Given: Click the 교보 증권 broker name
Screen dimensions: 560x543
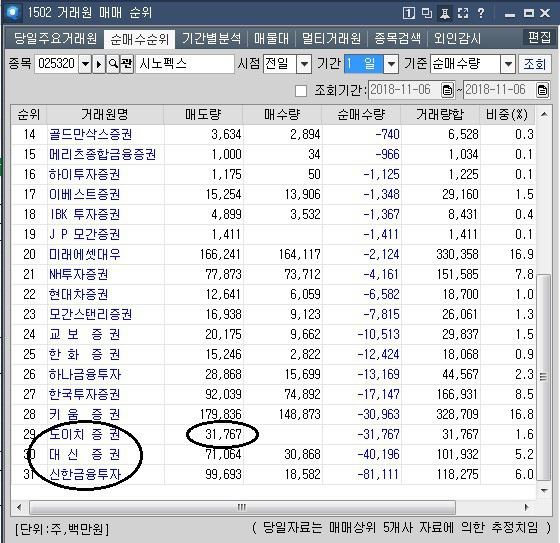Looking at the screenshot, I should (x=85, y=335).
